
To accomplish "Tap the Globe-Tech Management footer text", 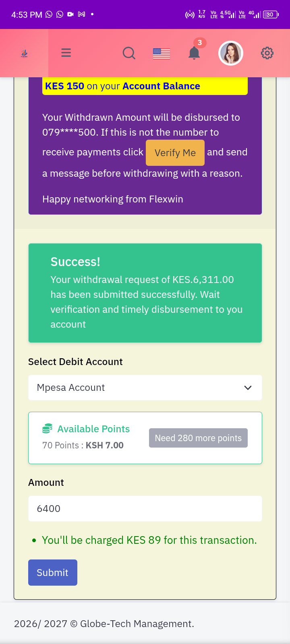I will 104,623.
